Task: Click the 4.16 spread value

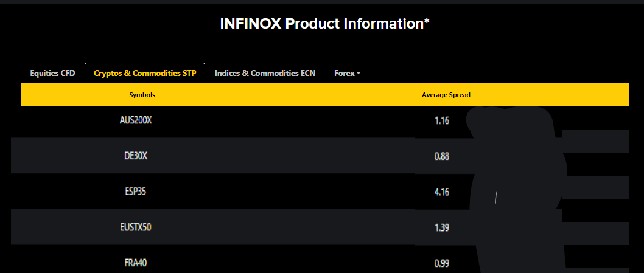Action: 442,192
